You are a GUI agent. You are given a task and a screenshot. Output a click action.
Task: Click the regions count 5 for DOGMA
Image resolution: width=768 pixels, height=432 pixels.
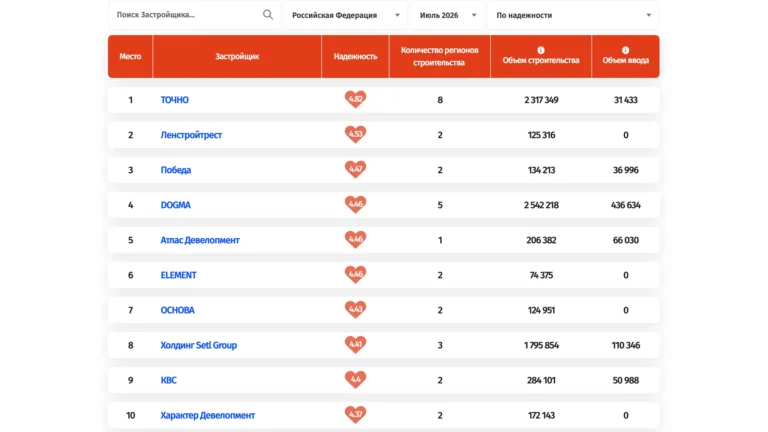(440, 205)
